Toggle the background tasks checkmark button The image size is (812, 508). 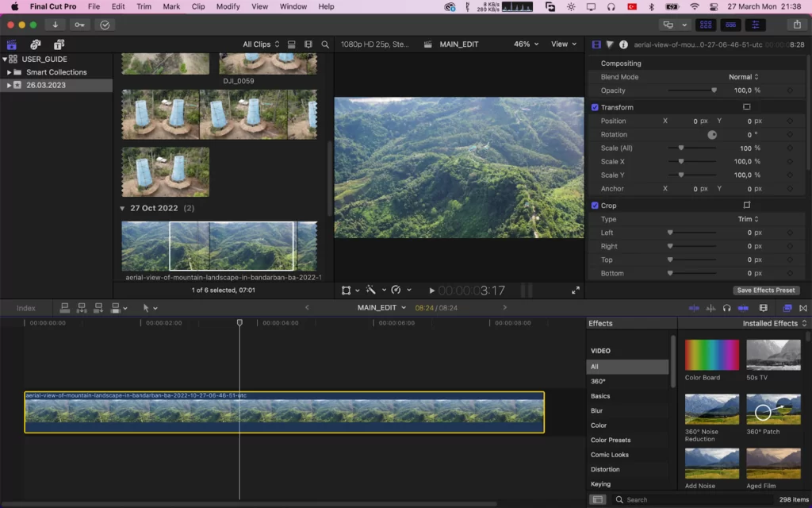coord(105,25)
